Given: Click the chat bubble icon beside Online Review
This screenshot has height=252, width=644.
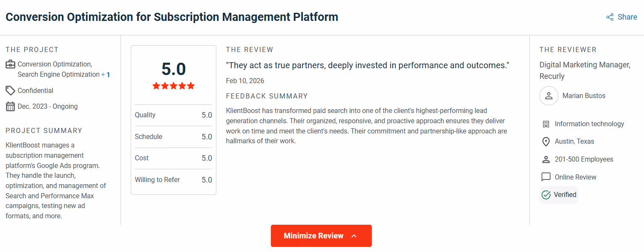Looking at the screenshot, I should point(546,177).
